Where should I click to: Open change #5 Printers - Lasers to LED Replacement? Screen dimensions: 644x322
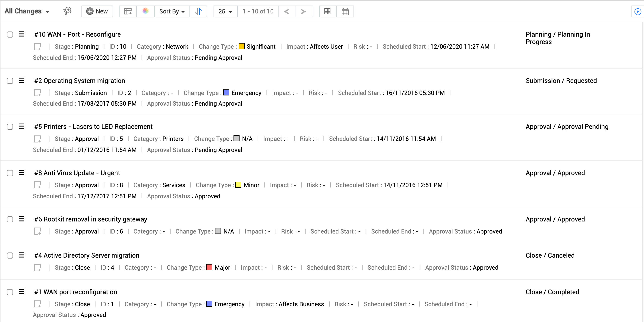(94, 126)
